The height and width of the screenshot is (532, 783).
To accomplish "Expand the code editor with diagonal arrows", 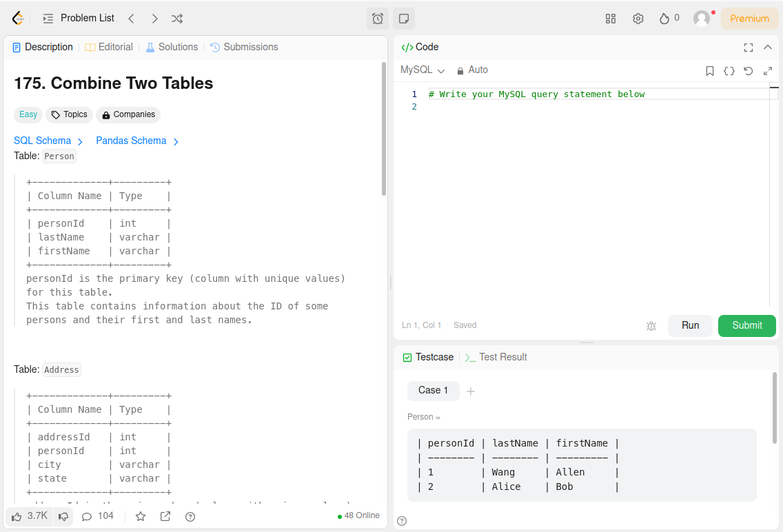I will 768,71.
